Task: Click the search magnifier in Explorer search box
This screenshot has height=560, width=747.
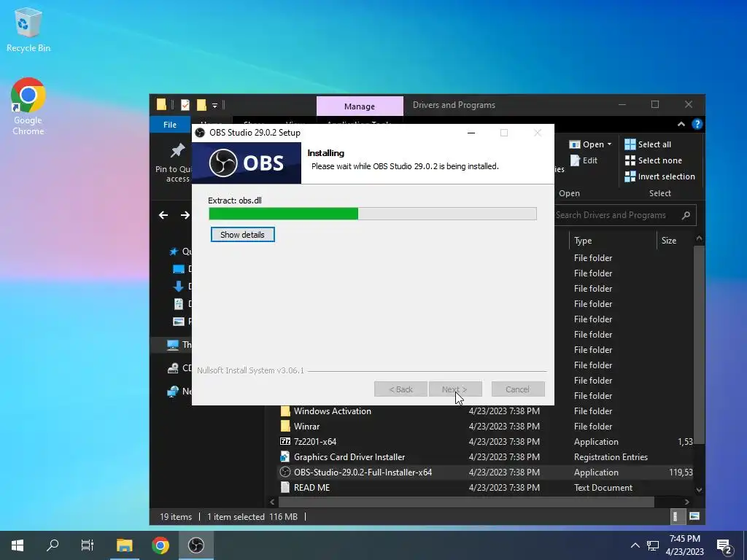Action: (686, 215)
